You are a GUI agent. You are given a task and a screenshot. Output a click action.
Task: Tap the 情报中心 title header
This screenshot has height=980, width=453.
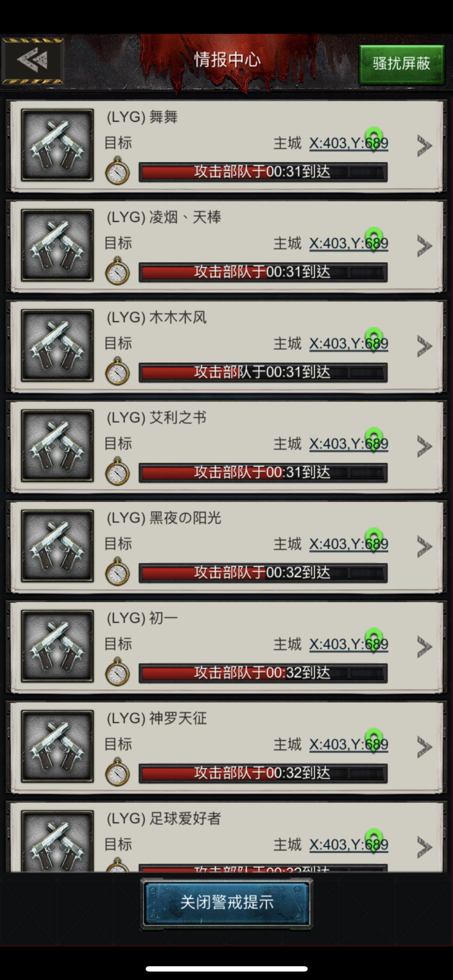[227, 60]
